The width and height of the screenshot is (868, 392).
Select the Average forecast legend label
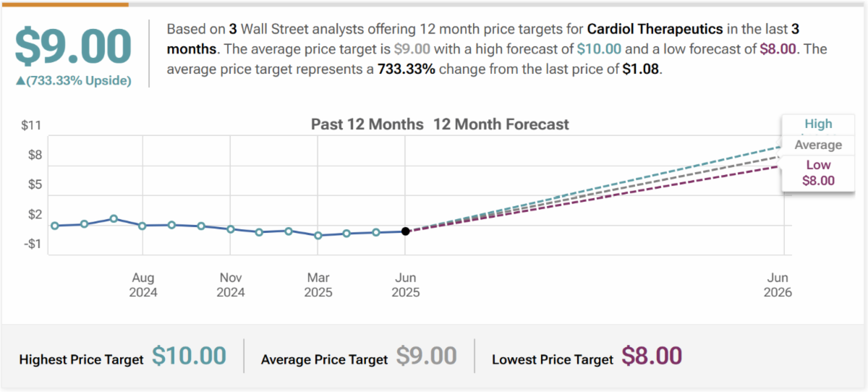(x=818, y=145)
